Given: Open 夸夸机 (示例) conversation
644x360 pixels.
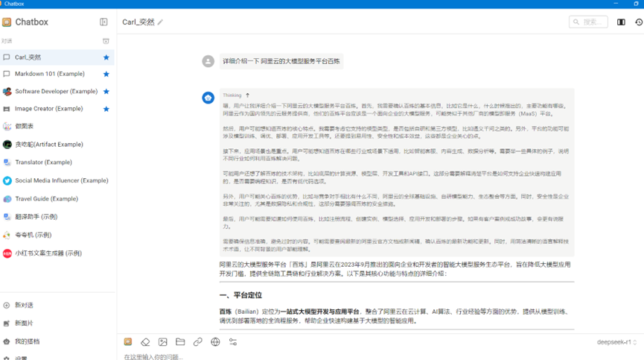Looking at the screenshot, I should click(57, 235).
